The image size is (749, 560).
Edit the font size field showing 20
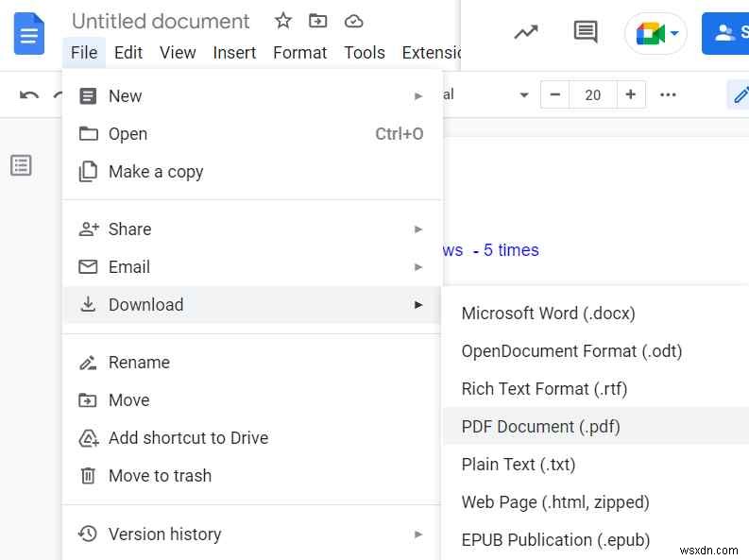click(593, 95)
